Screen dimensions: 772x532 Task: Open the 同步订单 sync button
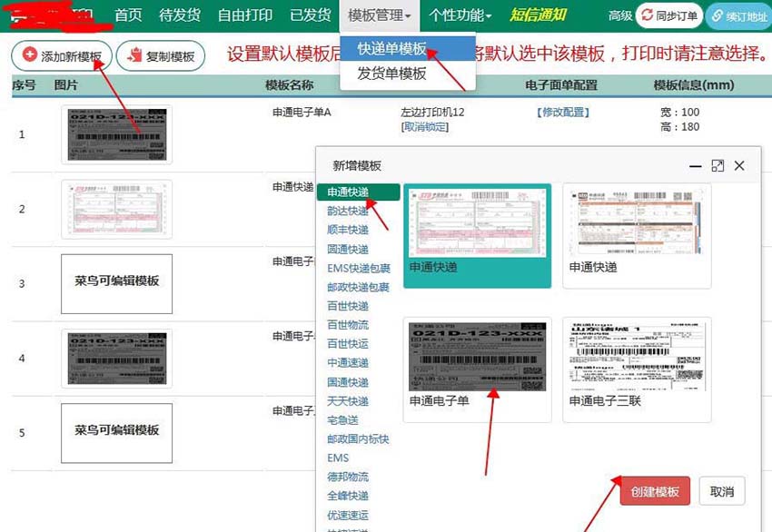point(669,15)
